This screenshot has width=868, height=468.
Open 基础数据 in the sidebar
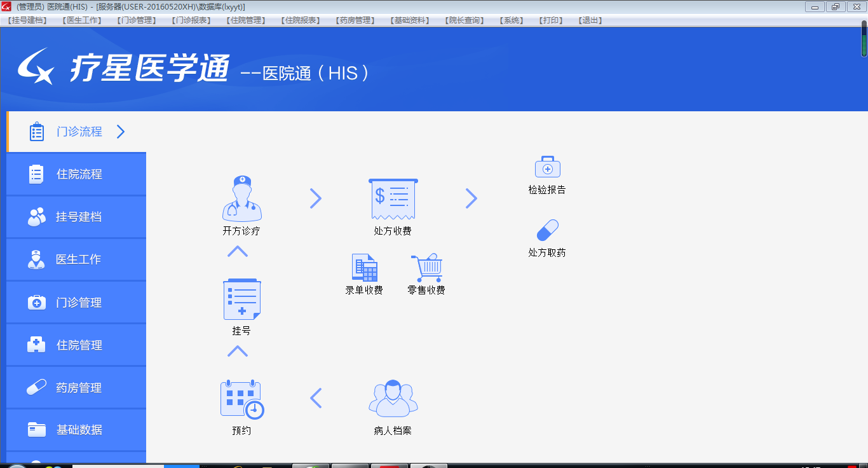tap(76, 430)
